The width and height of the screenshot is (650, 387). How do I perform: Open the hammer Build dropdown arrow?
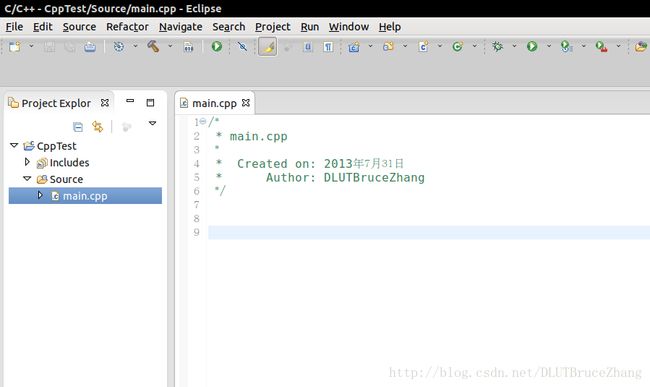click(x=170, y=46)
